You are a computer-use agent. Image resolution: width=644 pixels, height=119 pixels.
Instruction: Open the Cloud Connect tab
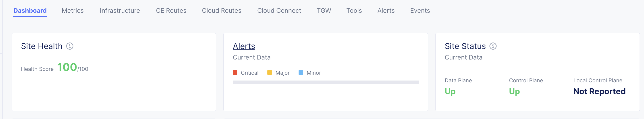point(279,11)
